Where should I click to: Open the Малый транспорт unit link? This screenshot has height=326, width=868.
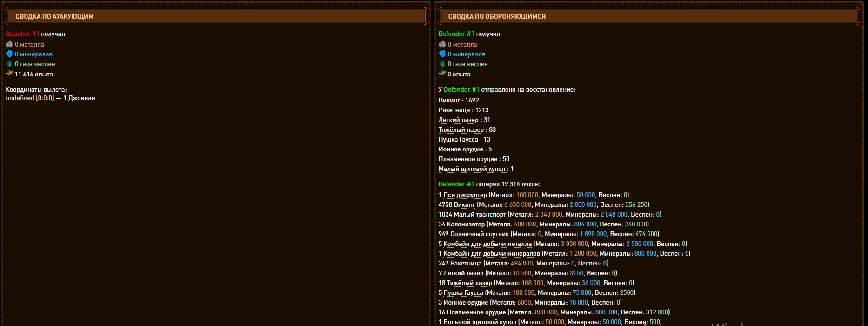tap(480, 215)
